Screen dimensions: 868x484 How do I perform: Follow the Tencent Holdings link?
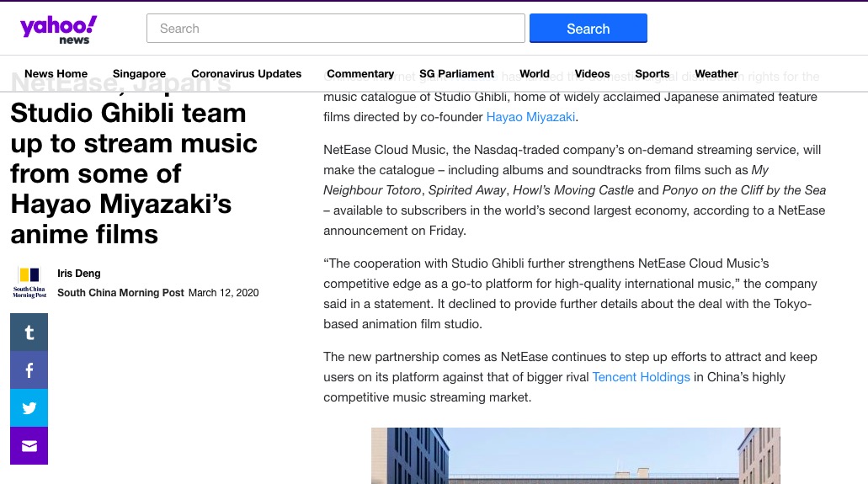pos(641,377)
